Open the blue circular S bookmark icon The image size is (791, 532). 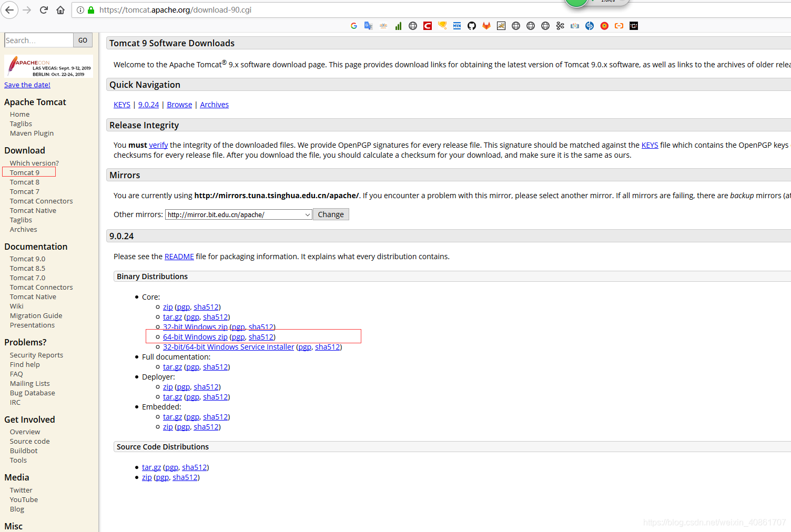(590, 26)
